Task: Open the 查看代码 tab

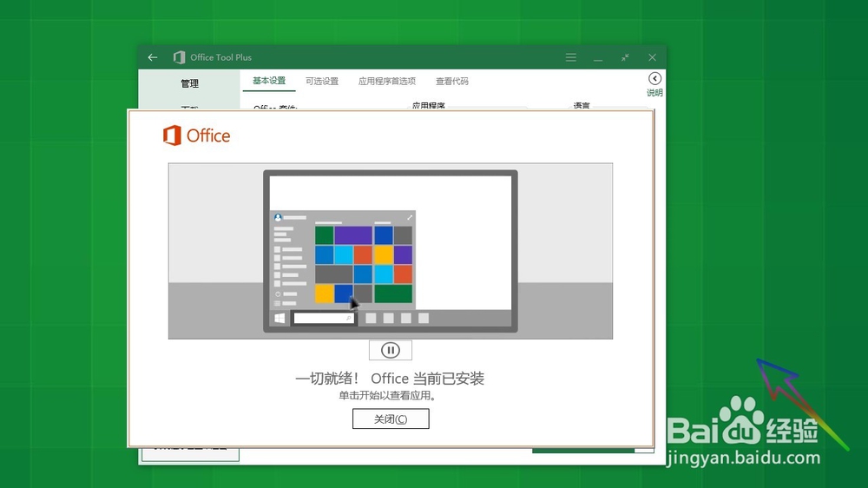Action: 451,82
